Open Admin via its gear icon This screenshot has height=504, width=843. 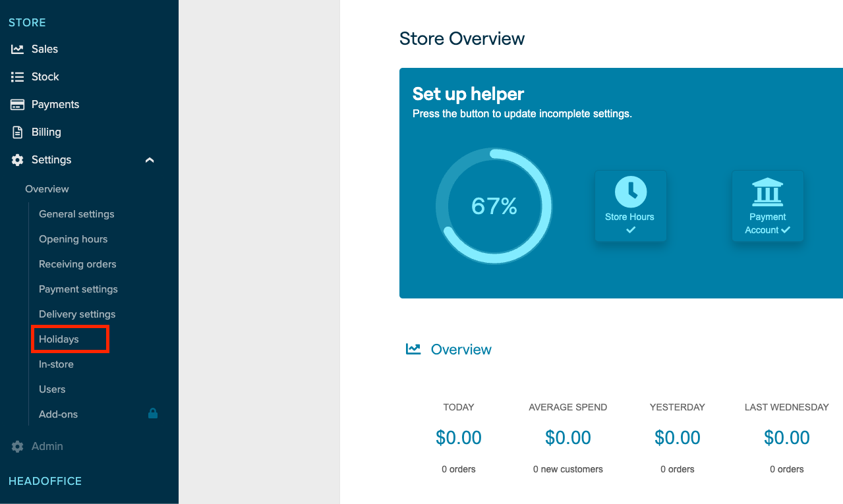click(x=16, y=446)
